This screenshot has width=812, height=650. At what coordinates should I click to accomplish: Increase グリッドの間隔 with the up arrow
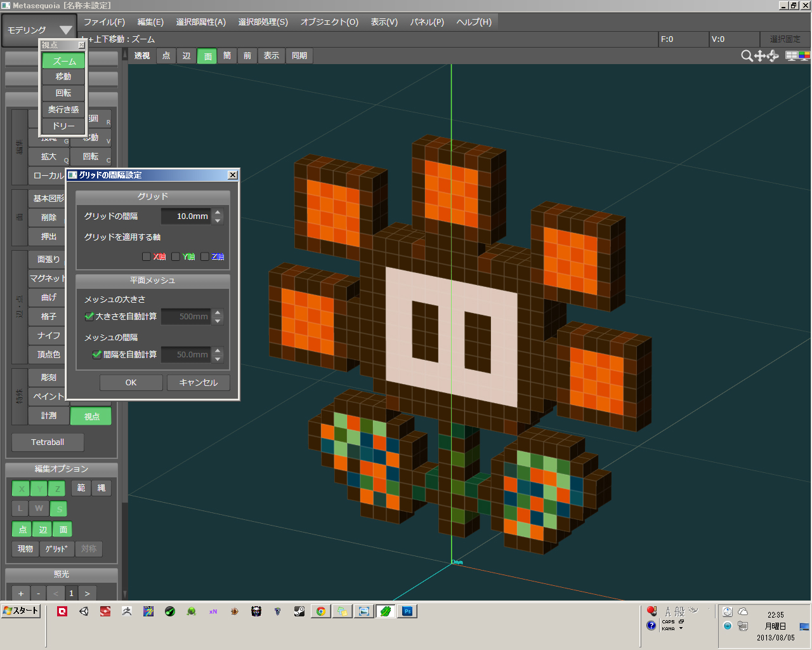218,213
